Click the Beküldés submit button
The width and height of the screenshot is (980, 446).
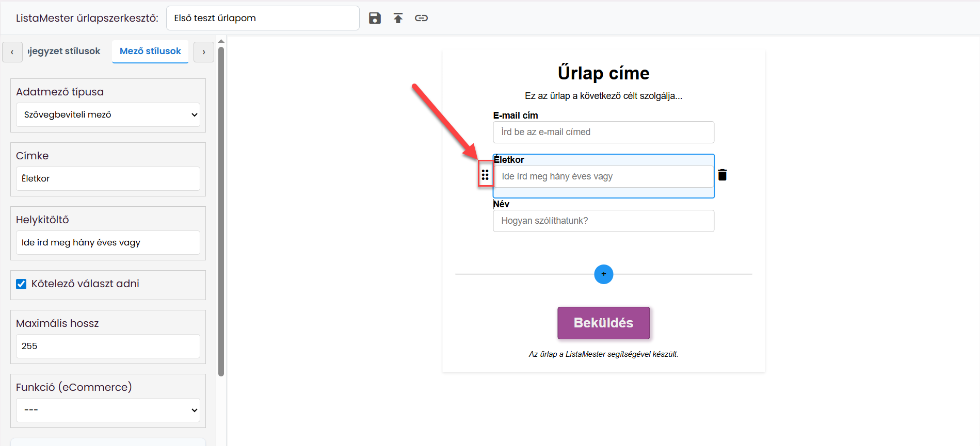pos(603,323)
